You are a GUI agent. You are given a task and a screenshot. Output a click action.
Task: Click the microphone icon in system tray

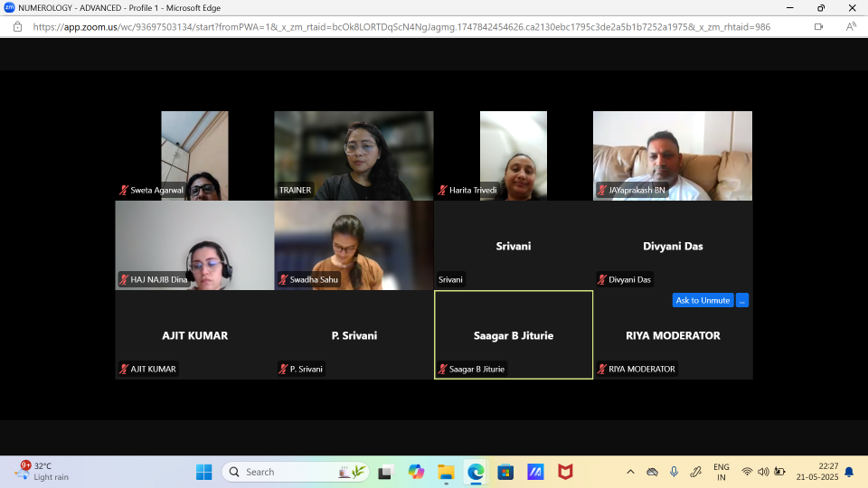[674, 472]
